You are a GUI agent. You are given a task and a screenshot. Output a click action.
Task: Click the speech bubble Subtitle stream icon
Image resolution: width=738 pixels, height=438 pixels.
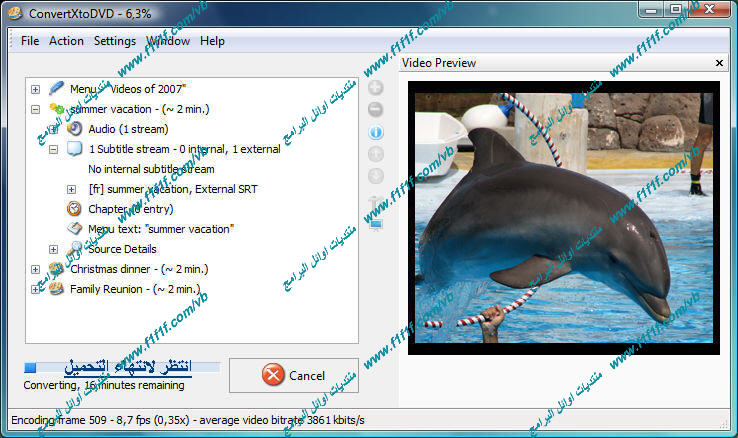[74, 149]
